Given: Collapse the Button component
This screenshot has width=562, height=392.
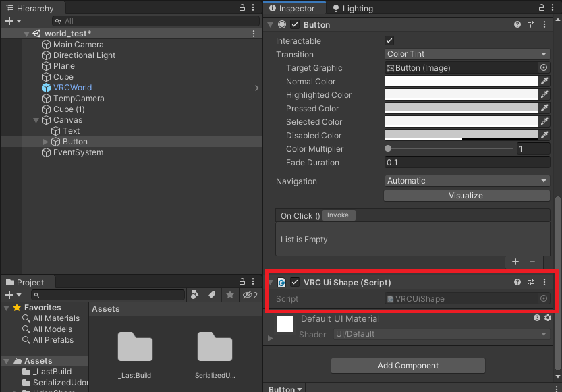Looking at the screenshot, I should click(271, 25).
